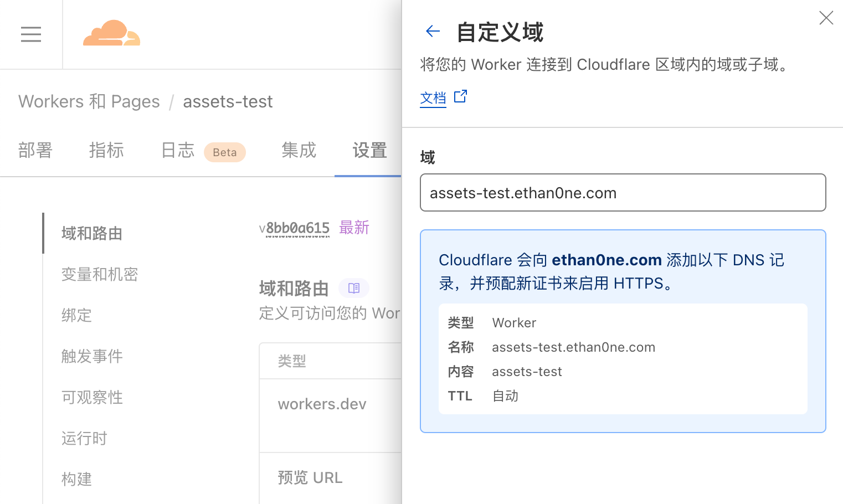
Task: Open Workers 和 Pages breadcrumb
Action: tap(89, 101)
